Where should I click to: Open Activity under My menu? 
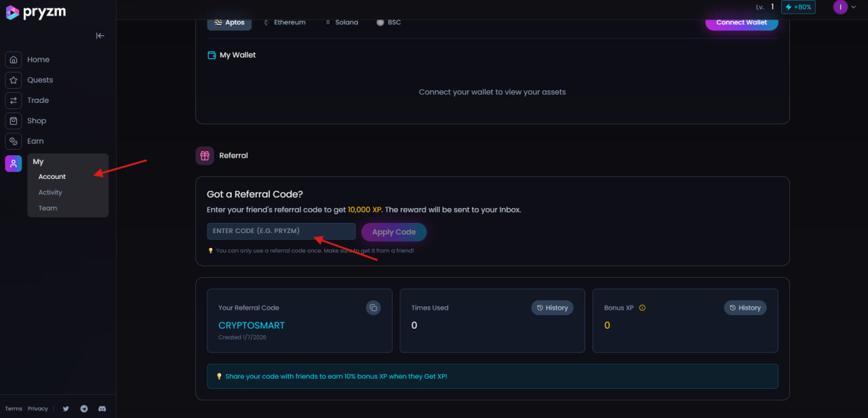click(x=50, y=192)
